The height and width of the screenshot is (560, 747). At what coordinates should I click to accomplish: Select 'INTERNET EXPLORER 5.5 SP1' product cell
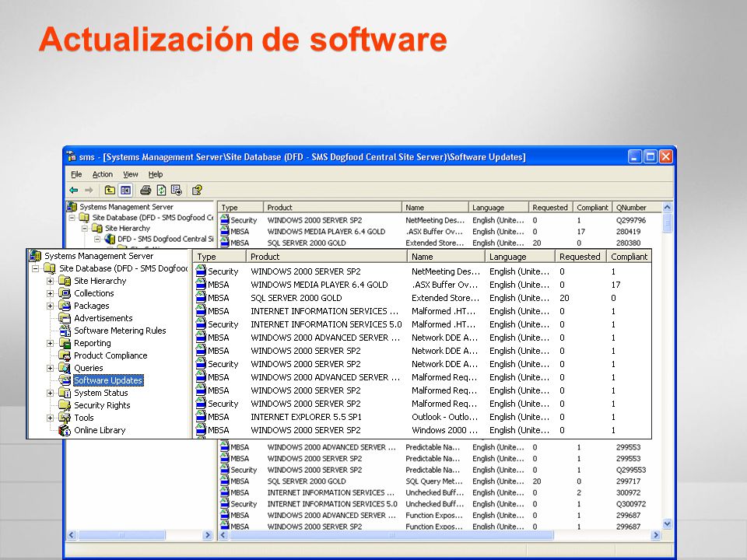point(306,417)
